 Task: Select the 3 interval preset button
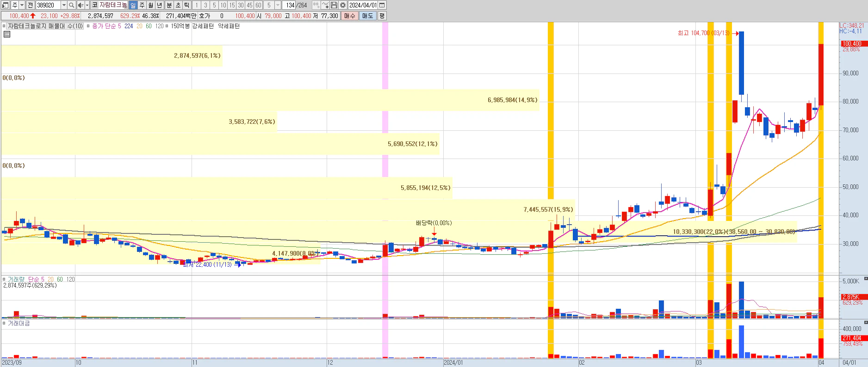pos(205,5)
